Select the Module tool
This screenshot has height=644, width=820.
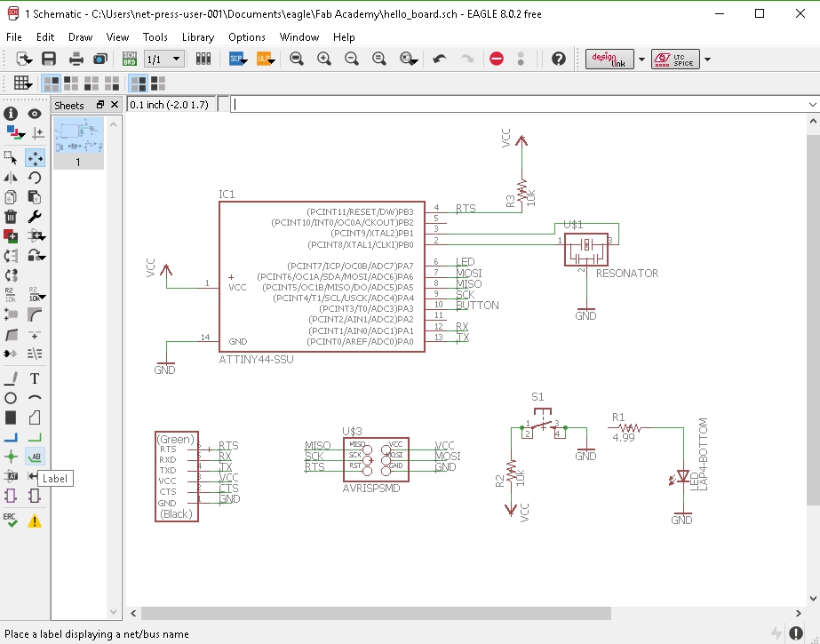[x=11, y=496]
